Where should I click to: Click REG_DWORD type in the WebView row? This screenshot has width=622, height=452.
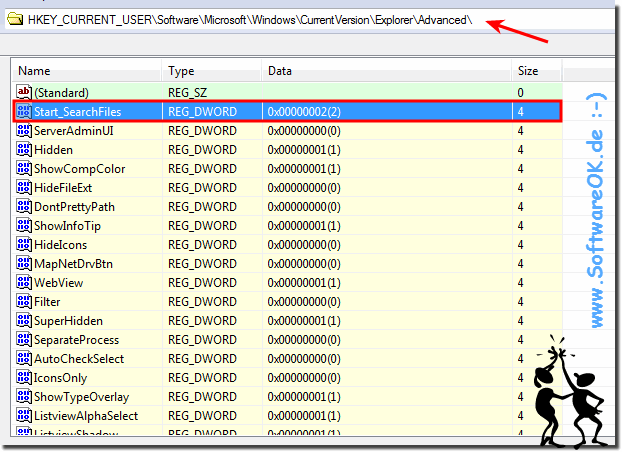coord(202,283)
